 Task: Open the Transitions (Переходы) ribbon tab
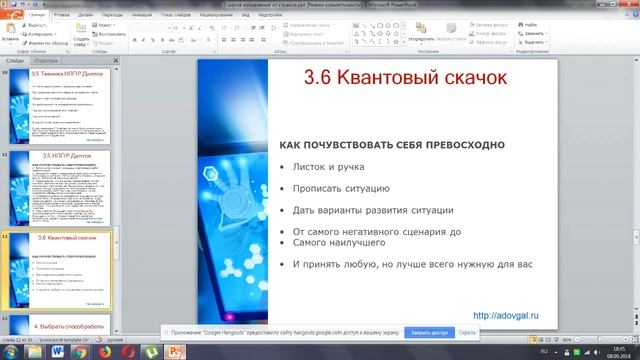click(112, 15)
